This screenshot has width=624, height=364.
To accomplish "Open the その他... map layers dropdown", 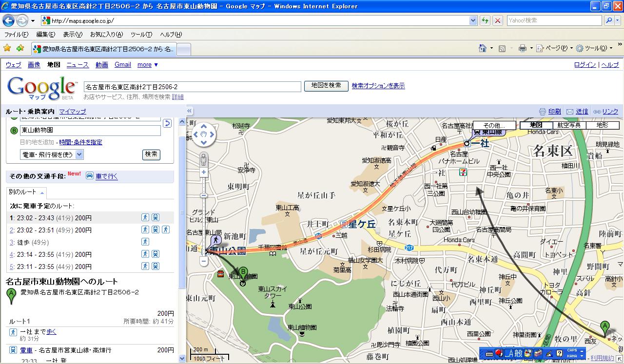I will pos(494,125).
